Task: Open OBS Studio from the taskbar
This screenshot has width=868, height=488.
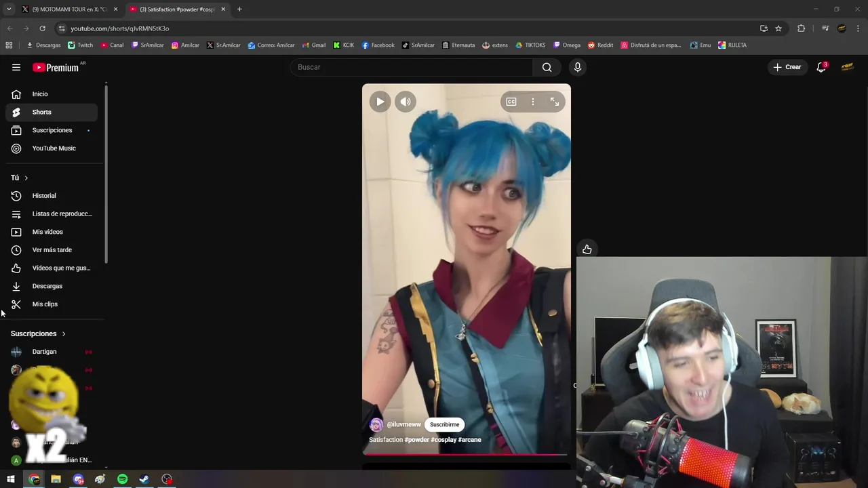Action: [167, 479]
